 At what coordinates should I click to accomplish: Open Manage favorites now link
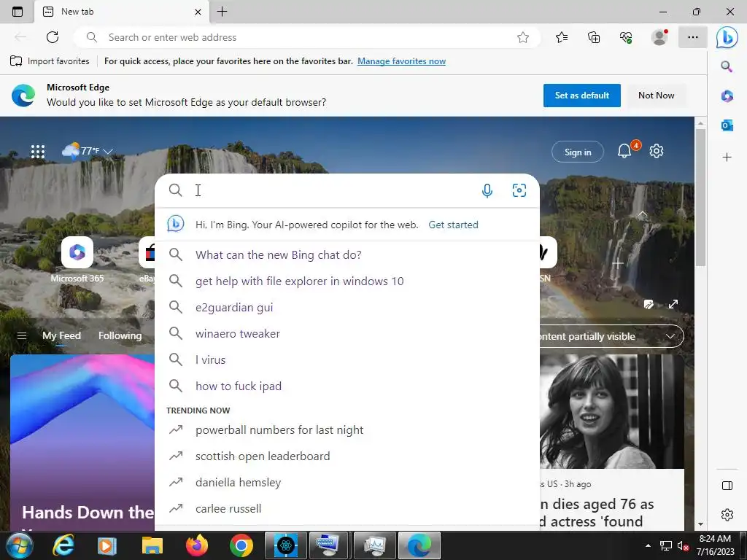[x=401, y=61]
